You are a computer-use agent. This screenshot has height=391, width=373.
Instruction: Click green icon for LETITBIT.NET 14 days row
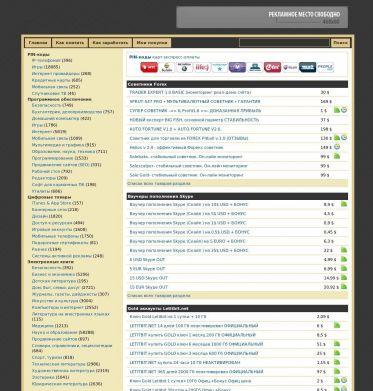pyautogui.click(x=337, y=325)
